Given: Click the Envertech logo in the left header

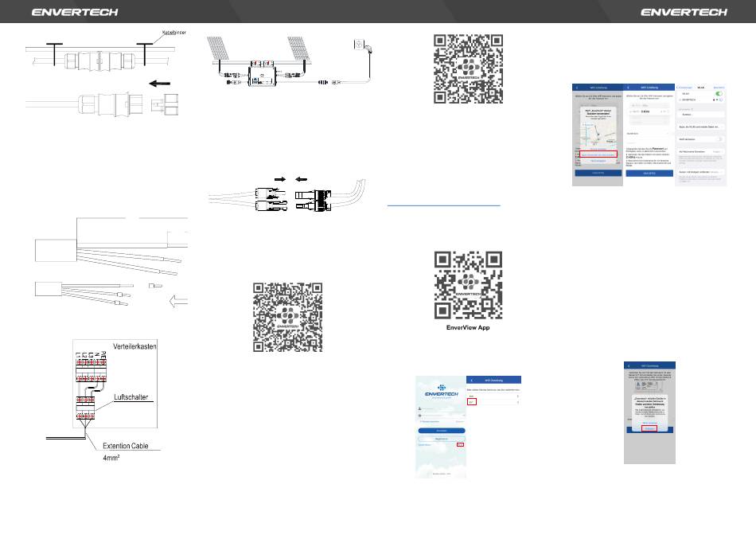Looking at the screenshot, I should pyautogui.click(x=75, y=12).
